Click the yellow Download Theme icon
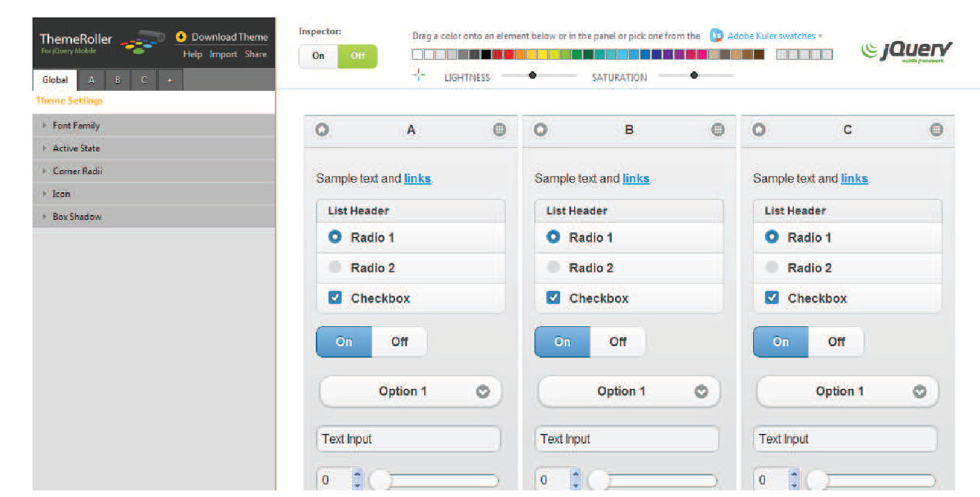This screenshot has height=497, width=980. 181,37
